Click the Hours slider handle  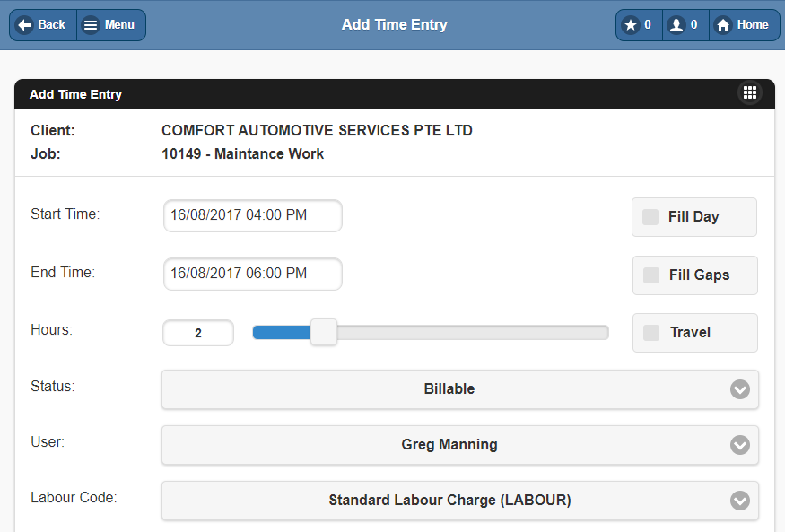pos(323,332)
